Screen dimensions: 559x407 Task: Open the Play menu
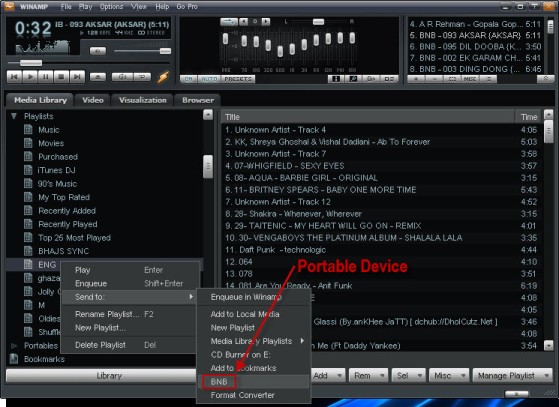point(85,7)
